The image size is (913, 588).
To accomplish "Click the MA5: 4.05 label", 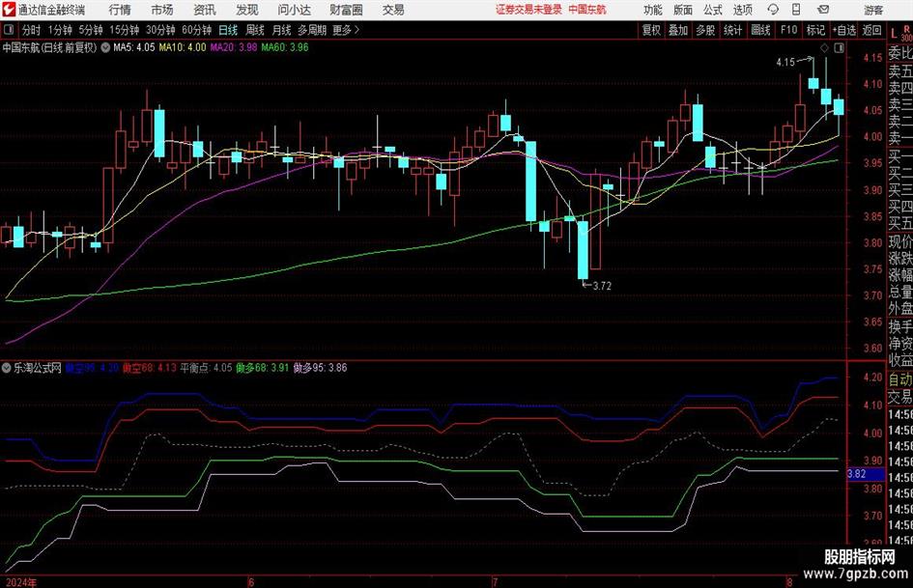I will [134, 47].
